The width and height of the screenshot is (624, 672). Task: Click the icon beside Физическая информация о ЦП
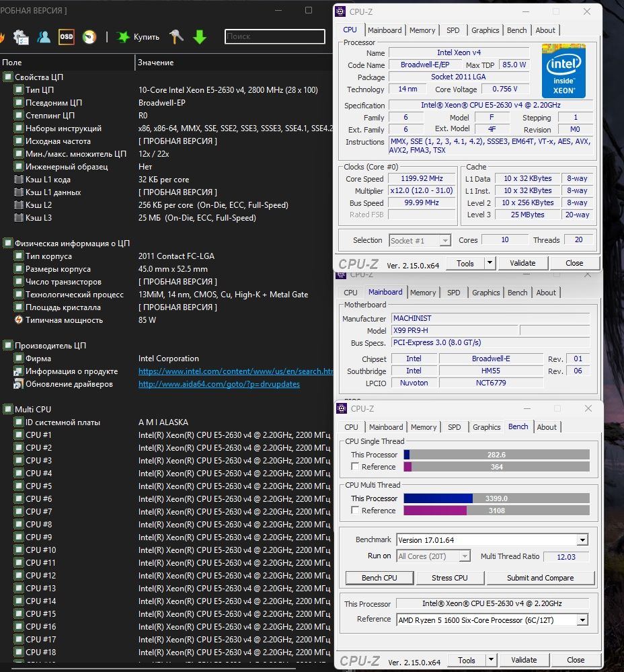pos(7,244)
